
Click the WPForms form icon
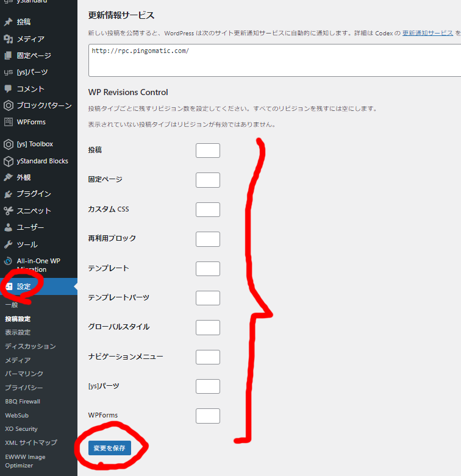8,122
